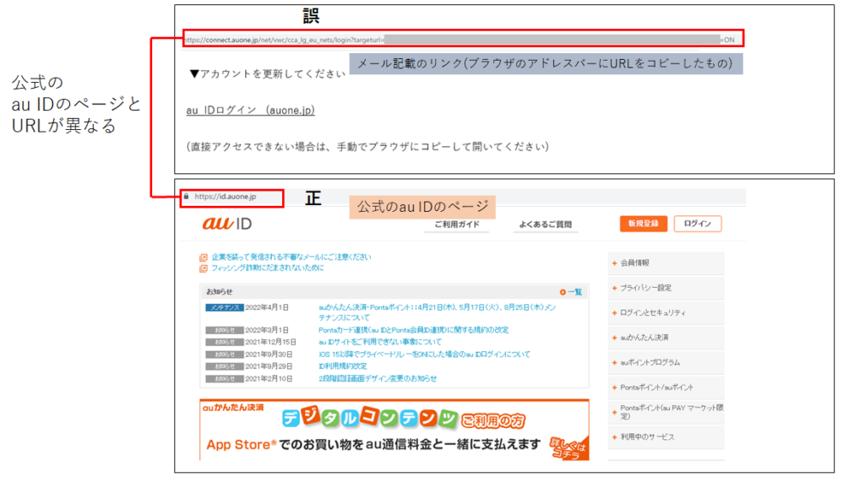
Task: Click the ログイン button
Action: pos(697,224)
